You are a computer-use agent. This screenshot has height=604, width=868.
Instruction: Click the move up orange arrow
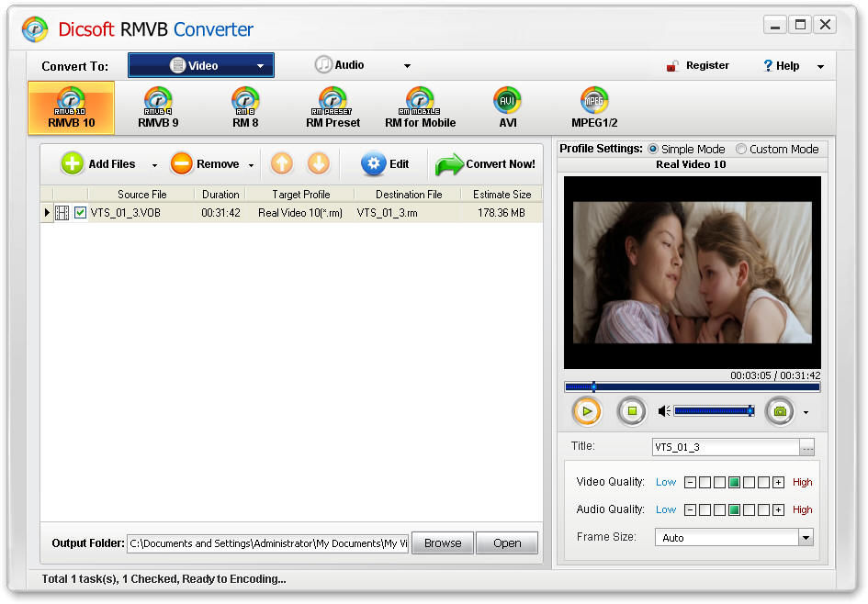[x=282, y=164]
